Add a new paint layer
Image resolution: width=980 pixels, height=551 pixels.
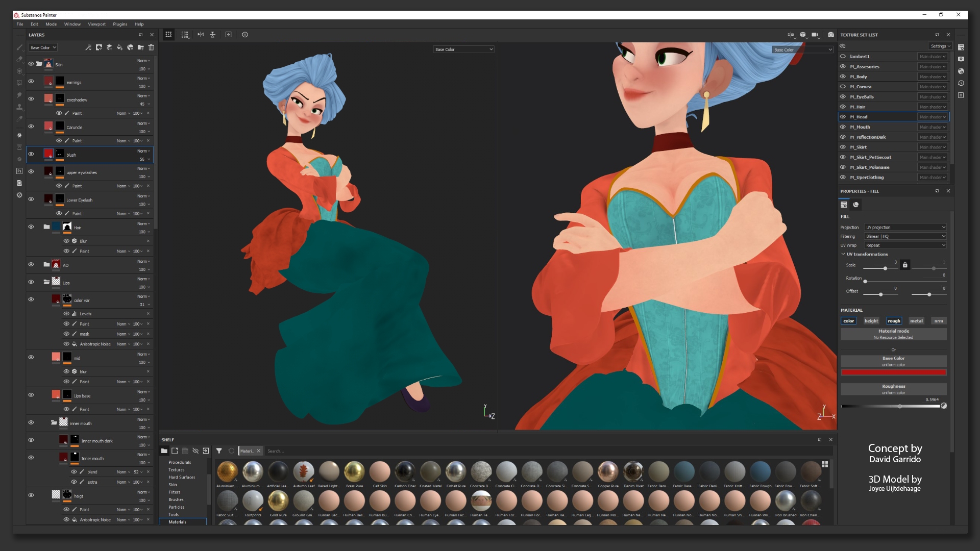point(109,47)
